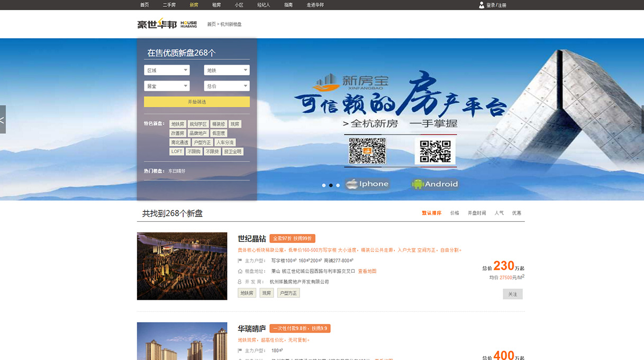Select 现房 tag in the 特色新盘 filter panel
The image size is (644, 360).
(x=235, y=124)
